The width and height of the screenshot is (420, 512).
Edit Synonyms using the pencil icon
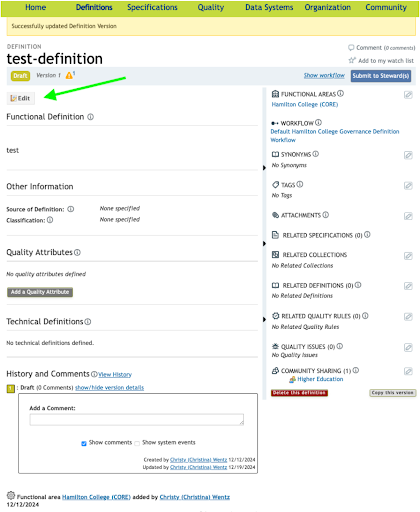[x=408, y=155]
